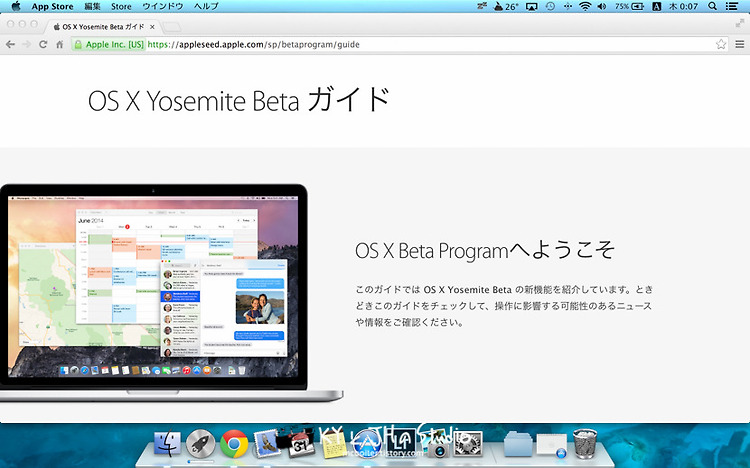Image resolution: width=750 pixels, height=468 pixels.
Task: Select the OS X Yosemite Beta ガイド tab
Action: point(103,26)
